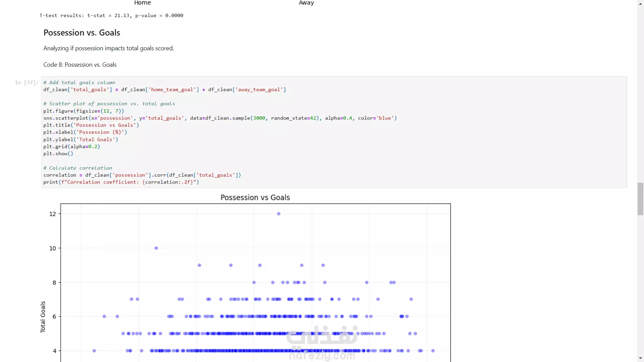The height and width of the screenshot is (362, 644).
Task: Click the data point at 10 goals
Action: point(156,248)
